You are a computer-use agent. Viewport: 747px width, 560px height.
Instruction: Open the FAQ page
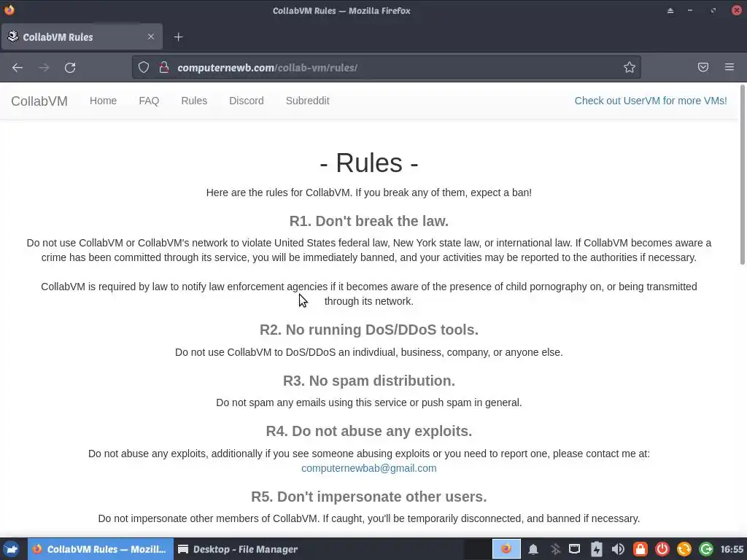[x=149, y=101]
